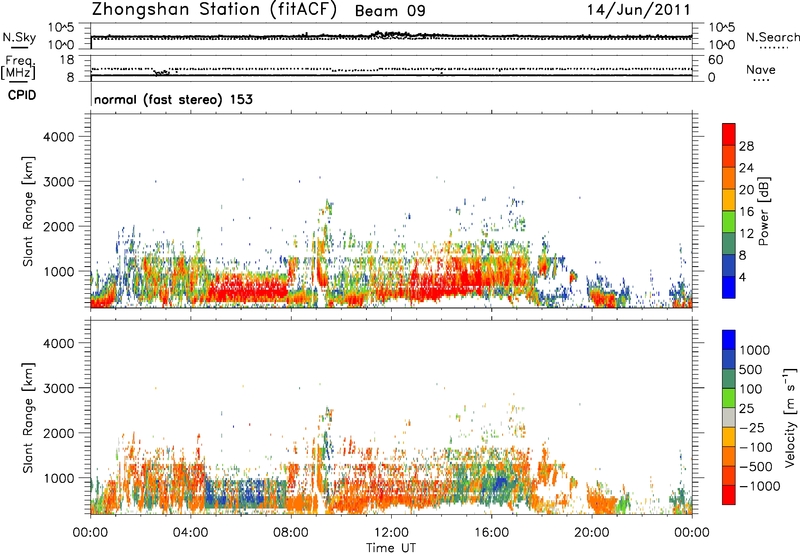
Task: Click '-25' tick on the velocity colorbar
Action: (x=752, y=427)
